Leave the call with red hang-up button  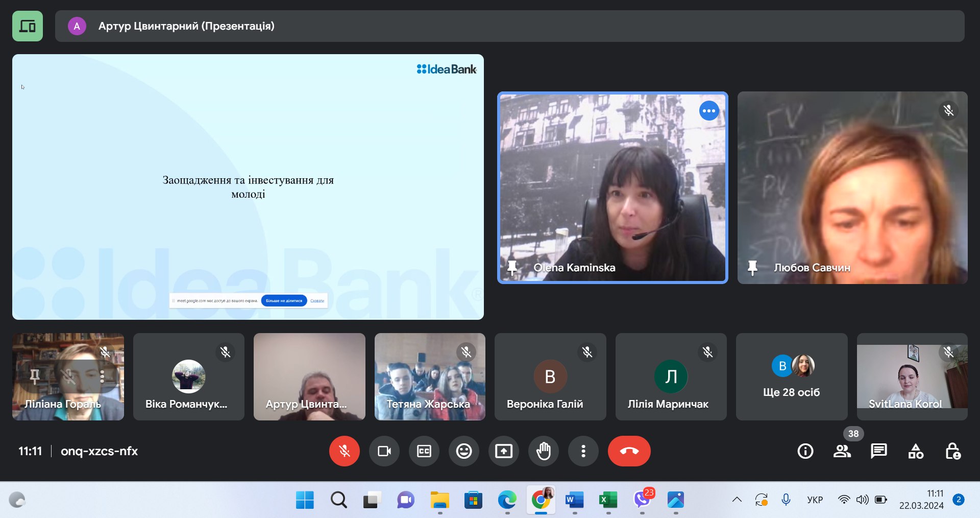pos(629,451)
